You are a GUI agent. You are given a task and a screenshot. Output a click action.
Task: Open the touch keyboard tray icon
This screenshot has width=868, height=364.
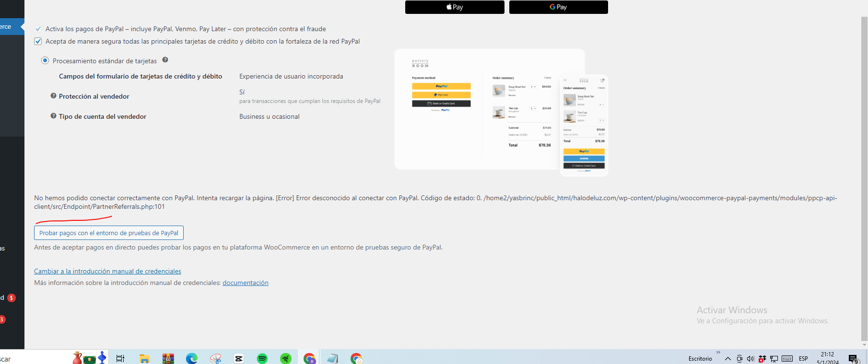click(787, 358)
